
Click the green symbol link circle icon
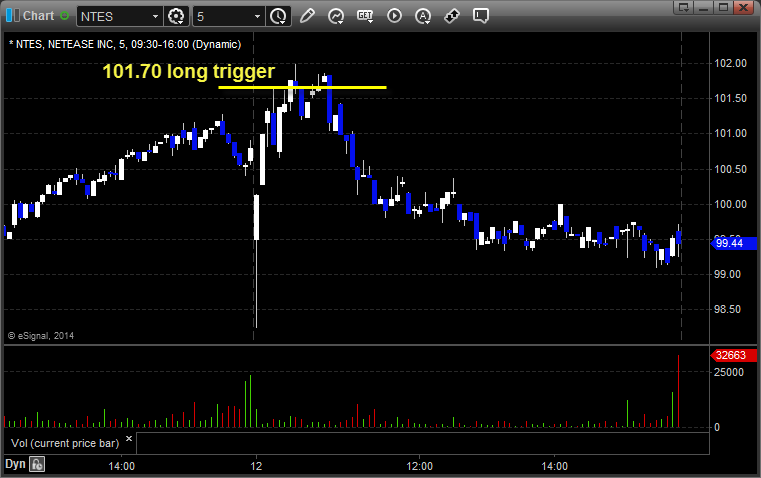click(65, 16)
